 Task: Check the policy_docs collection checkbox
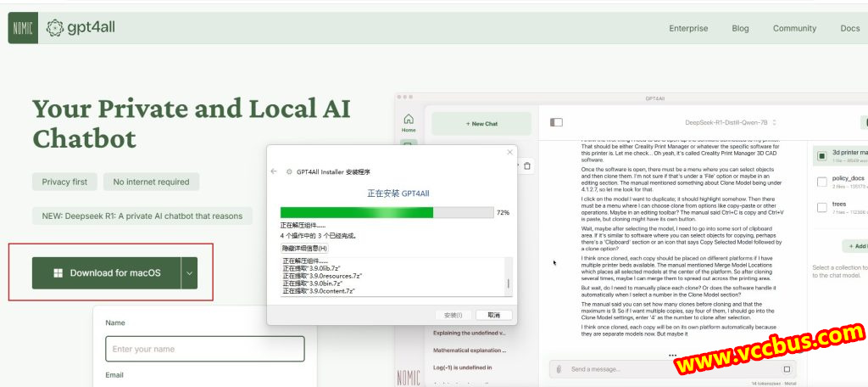(821, 182)
